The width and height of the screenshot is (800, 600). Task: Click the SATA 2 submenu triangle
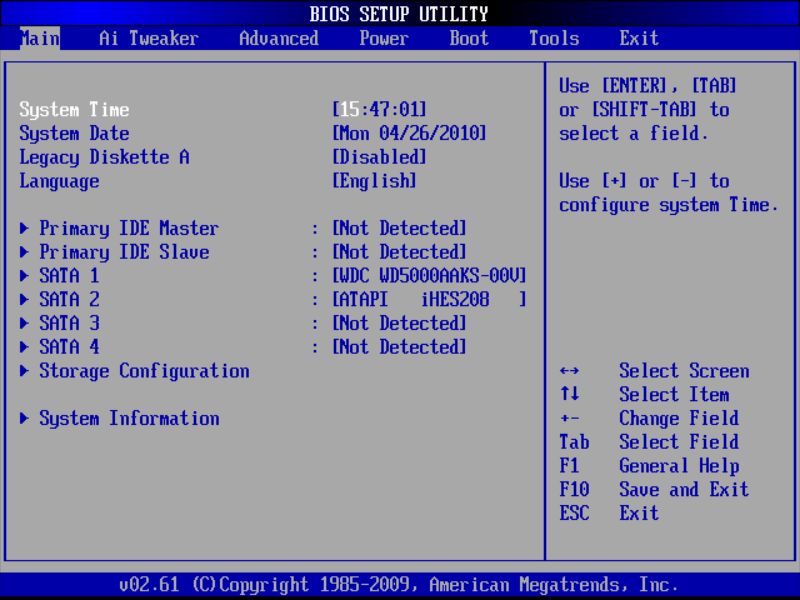pyautogui.click(x=24, y=299)
